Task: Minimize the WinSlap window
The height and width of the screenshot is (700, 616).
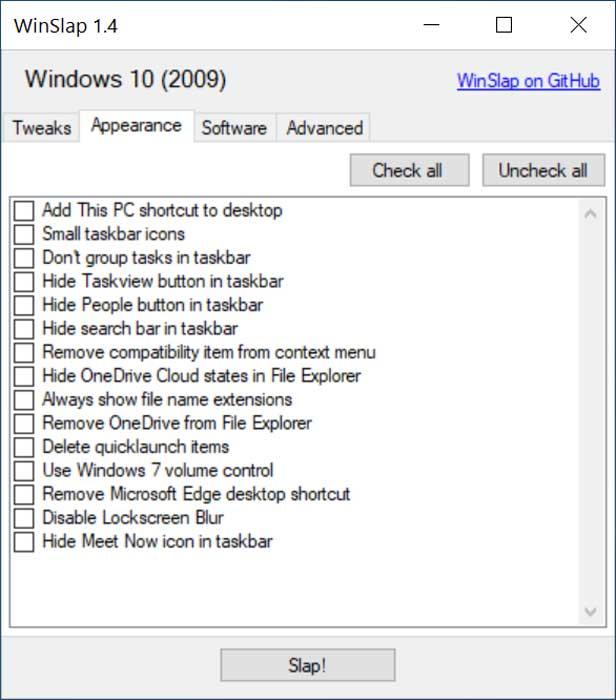Action: coord(431,25)
